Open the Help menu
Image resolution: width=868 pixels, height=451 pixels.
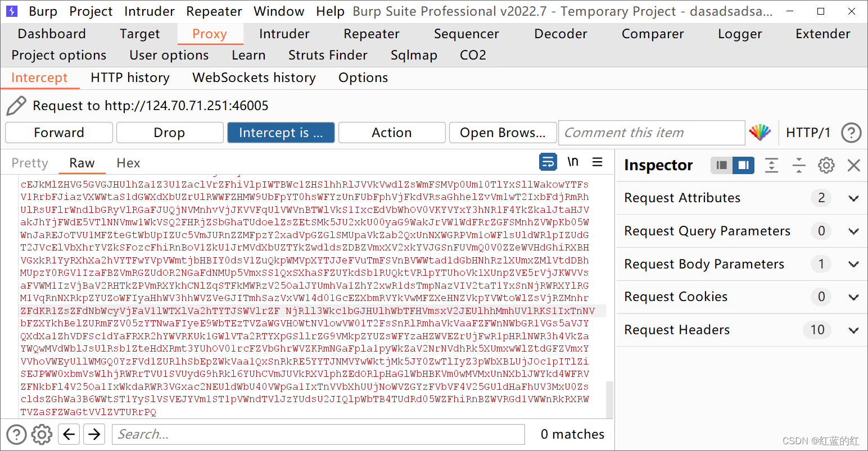[x=330, y=11]
